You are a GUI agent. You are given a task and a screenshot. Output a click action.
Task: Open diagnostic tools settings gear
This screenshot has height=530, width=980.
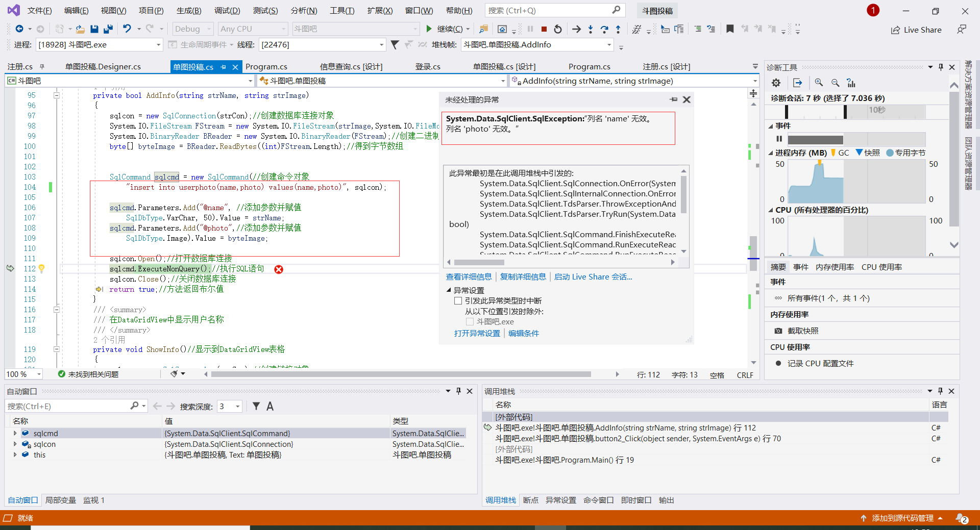point(776,83)
